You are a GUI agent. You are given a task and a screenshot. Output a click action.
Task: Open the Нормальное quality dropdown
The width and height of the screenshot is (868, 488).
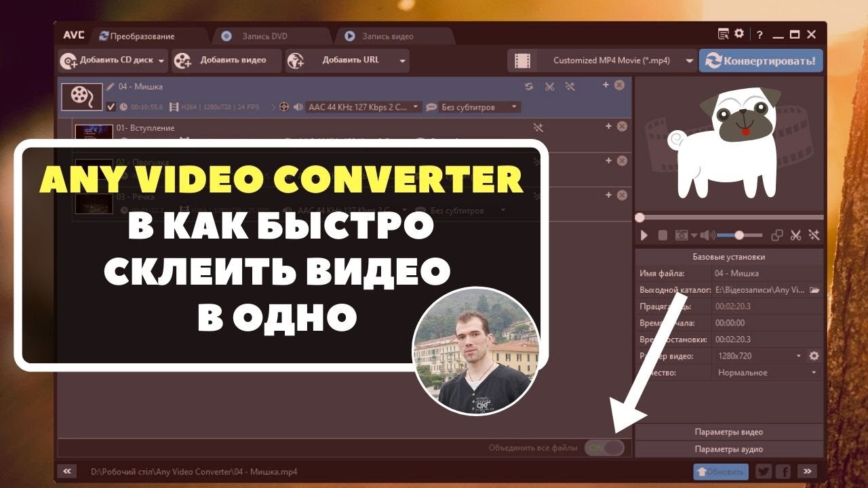[767, 373]
